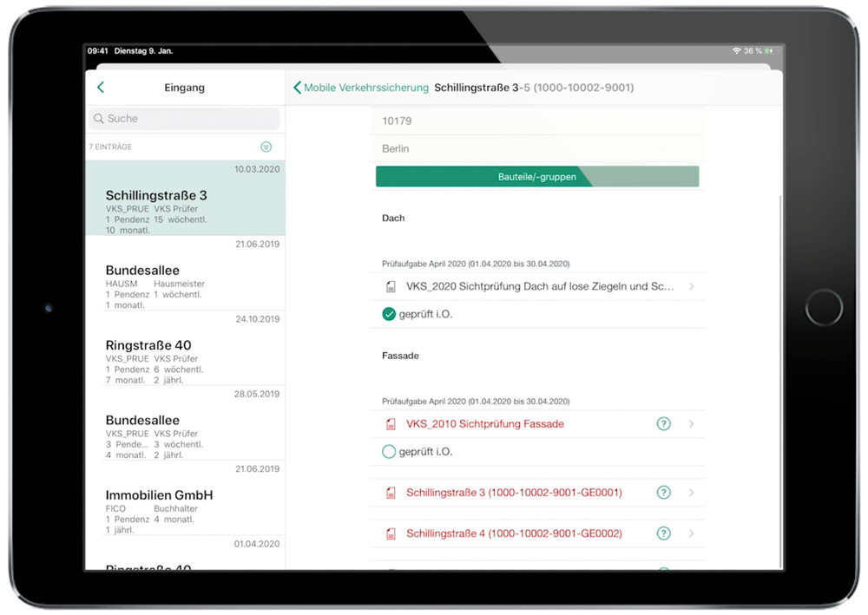Screen dimensions: 868x615
Task: Click the help icon for VKS_2010 Sichtprüfung Fassade
Action: click(663, 424)
